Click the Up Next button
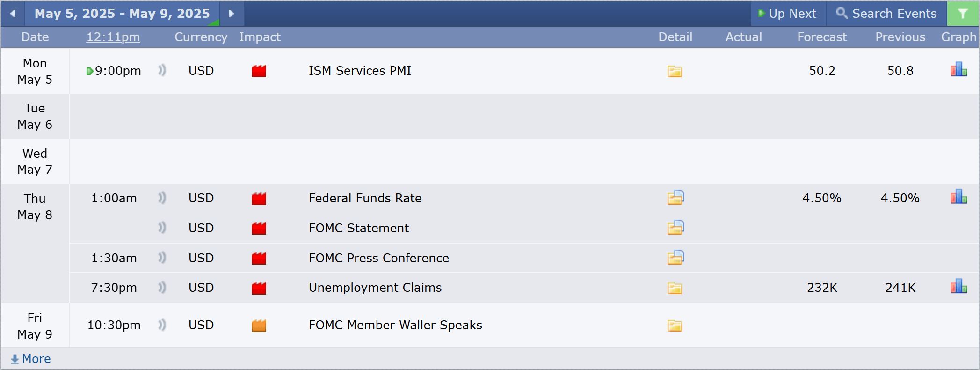Screen dimensions: 980x370 click(x=788, y=14)
